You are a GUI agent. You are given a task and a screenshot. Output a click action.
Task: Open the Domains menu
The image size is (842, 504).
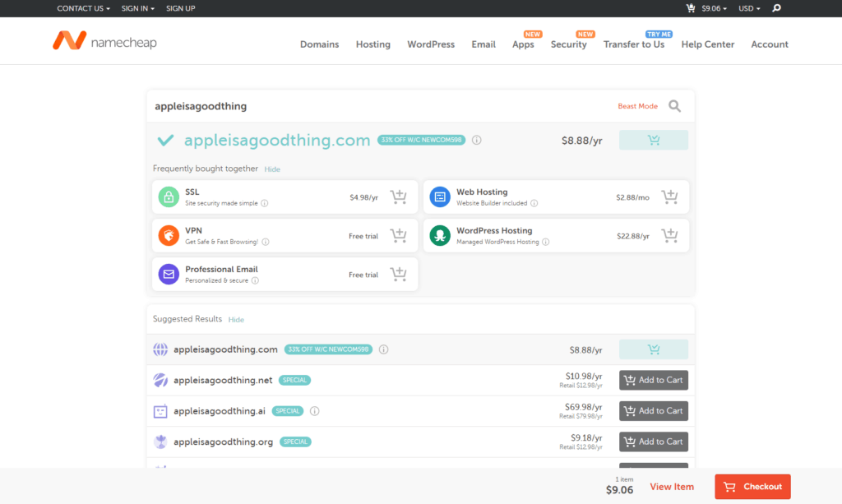[x=319, y=44]
